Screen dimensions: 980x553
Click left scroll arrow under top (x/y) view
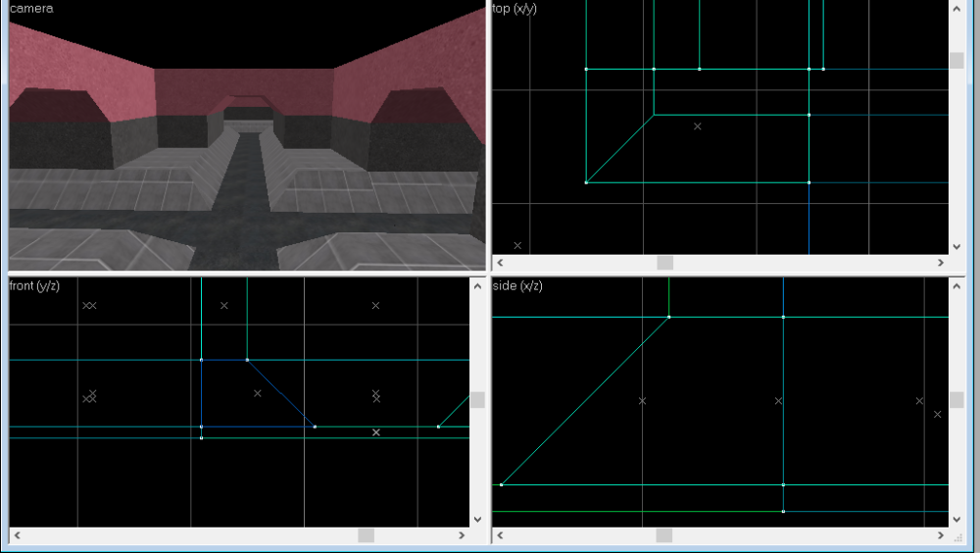pos(500,263)
